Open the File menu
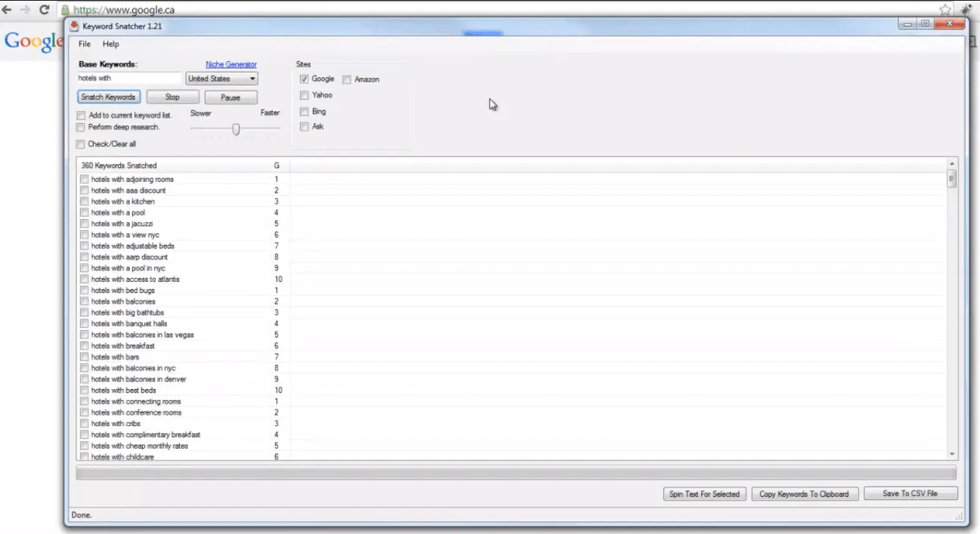 [85, 45]
